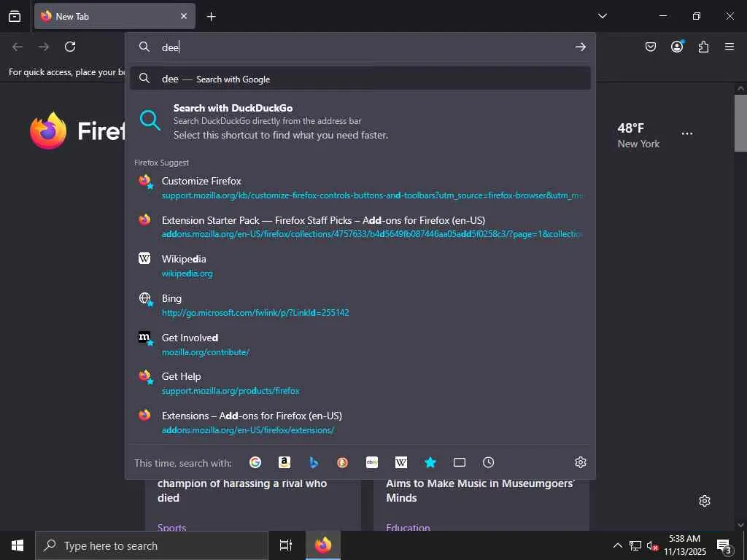The width and height of the screenshot is (747, 560).
Task: Open the weather widget three-dots menu
Action: 687,134
